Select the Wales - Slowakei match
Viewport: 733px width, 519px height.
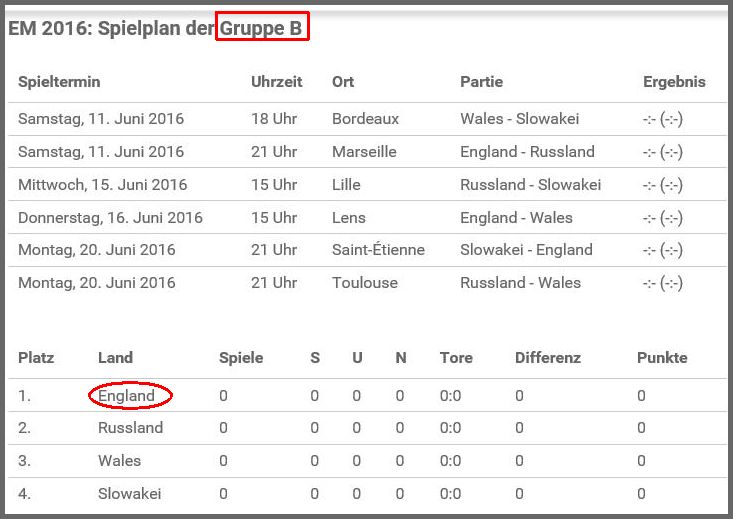519,119
